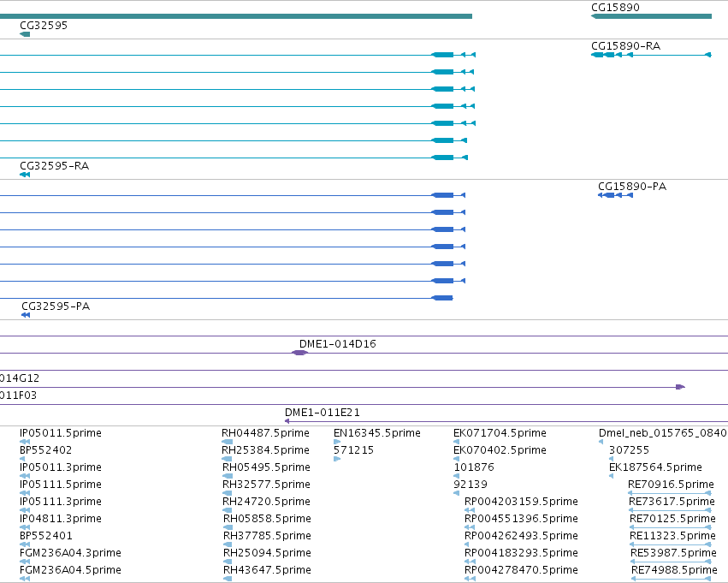Click the partially visible 014G12 label

tap(20, 378)
